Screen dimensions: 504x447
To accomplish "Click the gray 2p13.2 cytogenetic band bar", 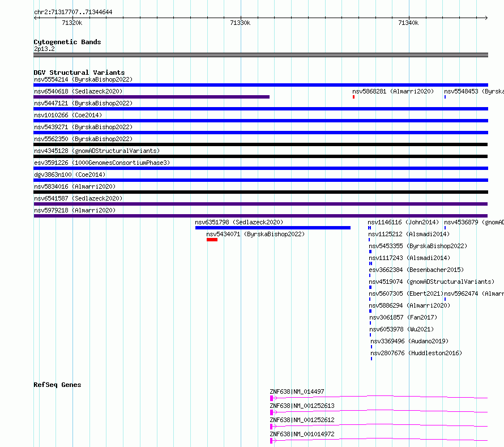I will click(x=260, y=55).
